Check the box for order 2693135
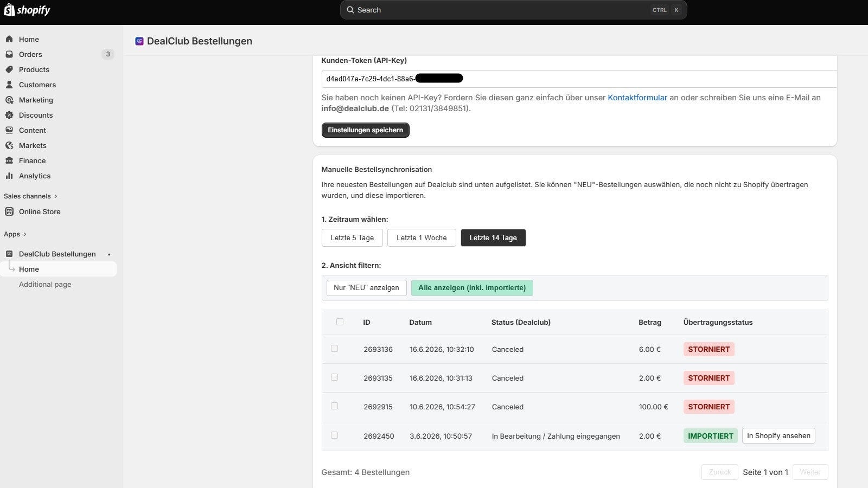 (x=334, y=377)
